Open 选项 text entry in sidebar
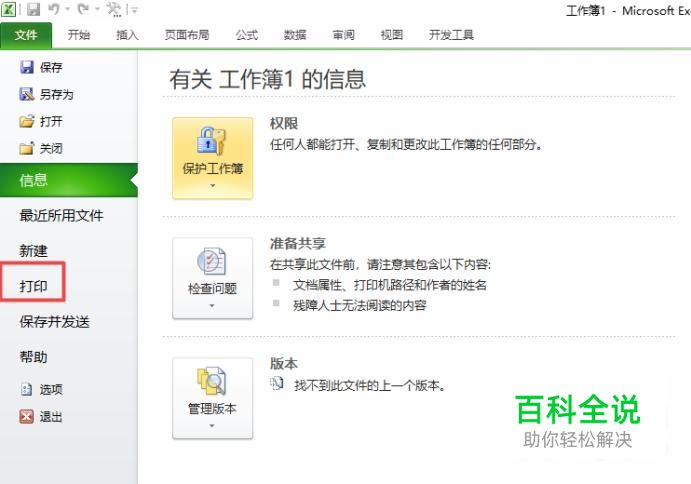The height and width of the screenshot is (484, 691). tap(51, 390)
